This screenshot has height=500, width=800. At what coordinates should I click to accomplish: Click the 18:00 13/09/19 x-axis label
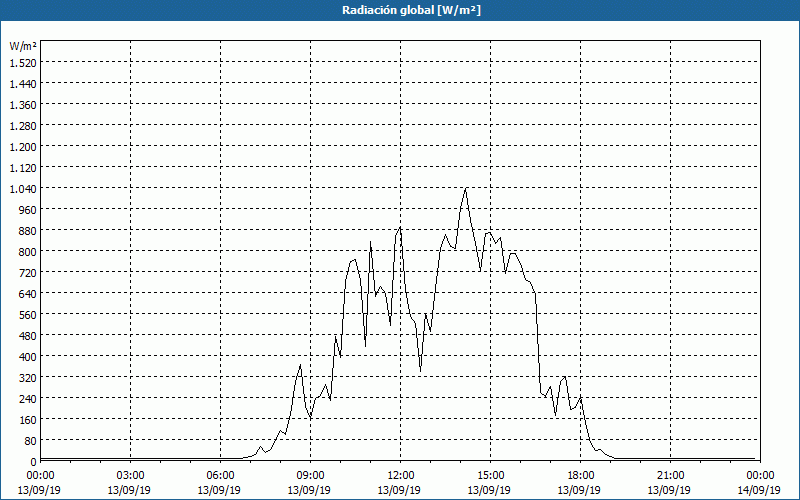[580, 483]
